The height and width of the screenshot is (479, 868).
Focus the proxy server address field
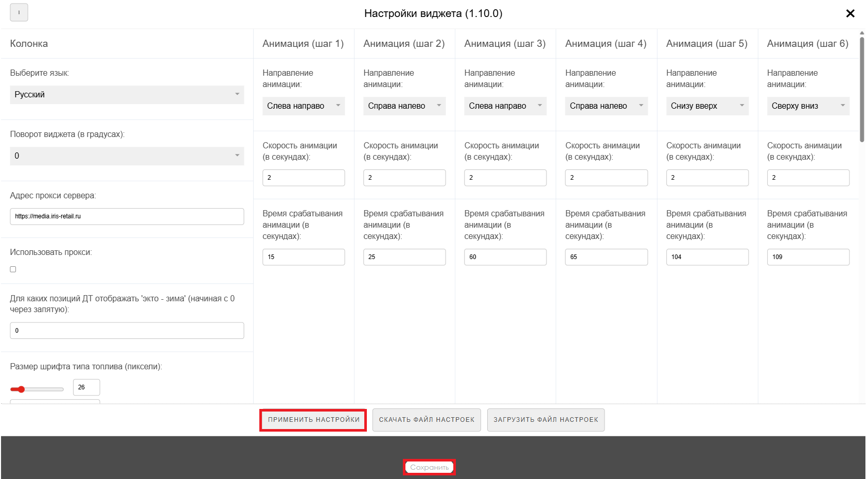pyautogui.click(x=127, y=216)
